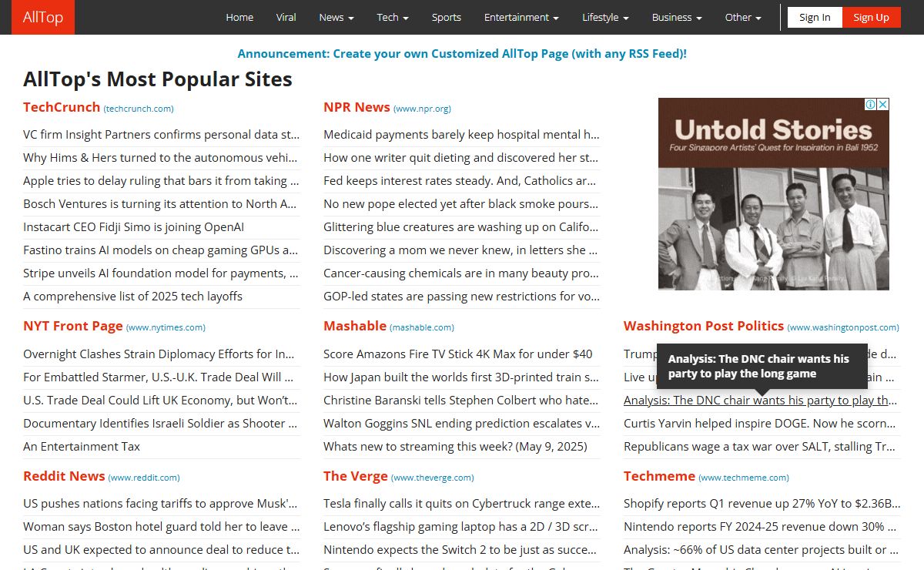
Task: Visit the www.nytimes.com link
Action: (x=166, y=327)
